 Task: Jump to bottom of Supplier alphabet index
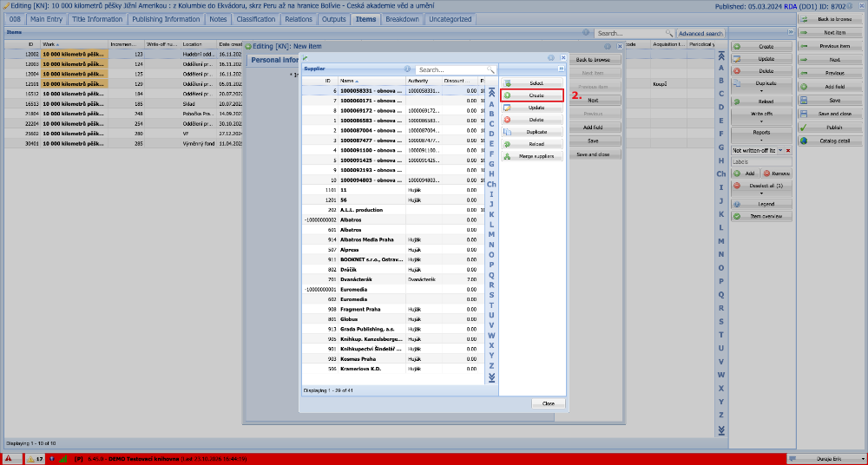491,377
